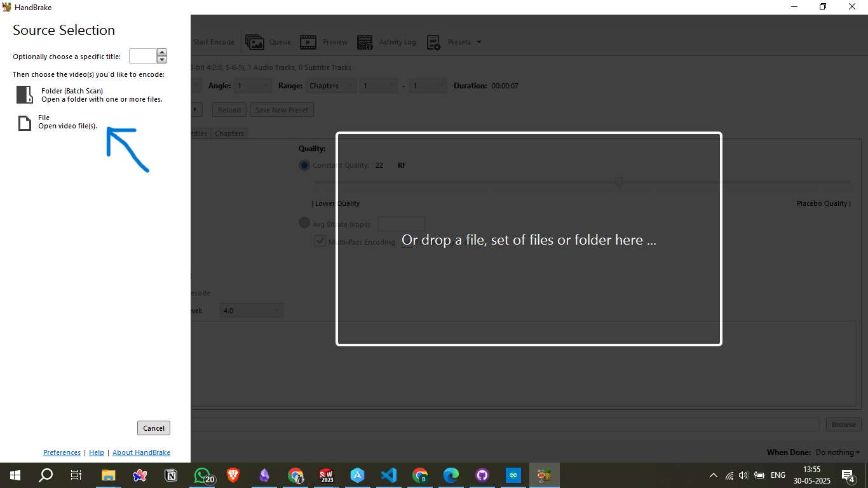Click the Save New Preset button
Image resolution: width=868 pixels, height=488 pixels.
(281, 110)
